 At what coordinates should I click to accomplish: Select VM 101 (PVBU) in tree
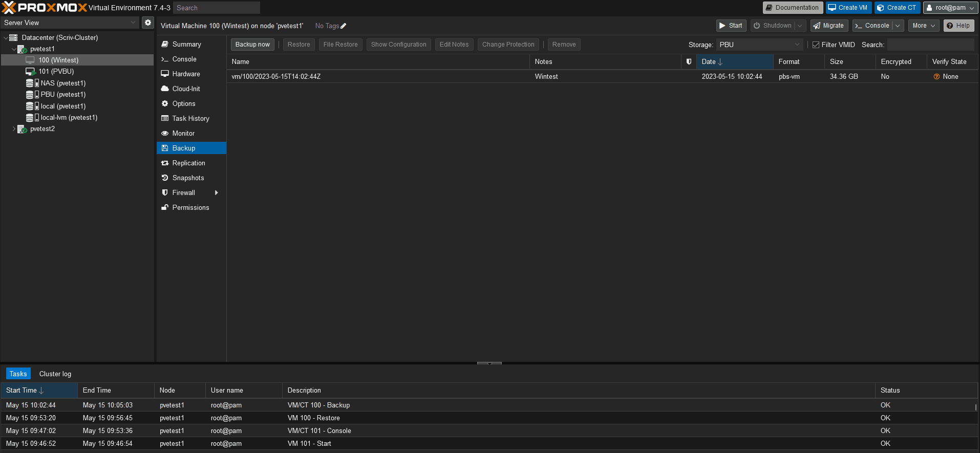click(77, 71)
